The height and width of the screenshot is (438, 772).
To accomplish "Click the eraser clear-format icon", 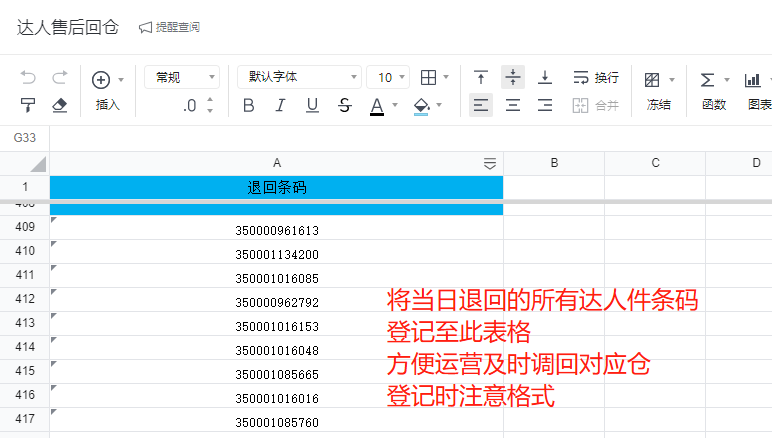I will tap(59, 105).
